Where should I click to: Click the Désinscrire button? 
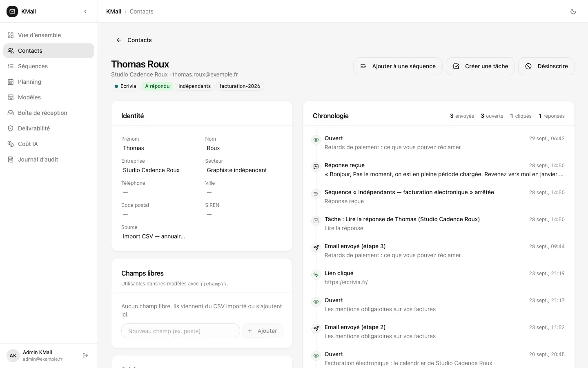(x=546, y=66)
